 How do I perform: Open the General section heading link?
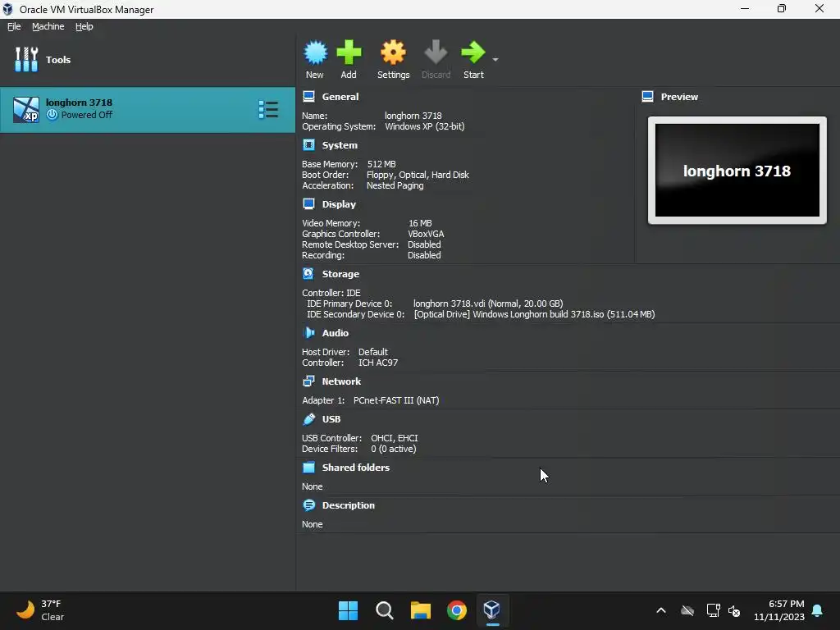click(x=340, y=97)
